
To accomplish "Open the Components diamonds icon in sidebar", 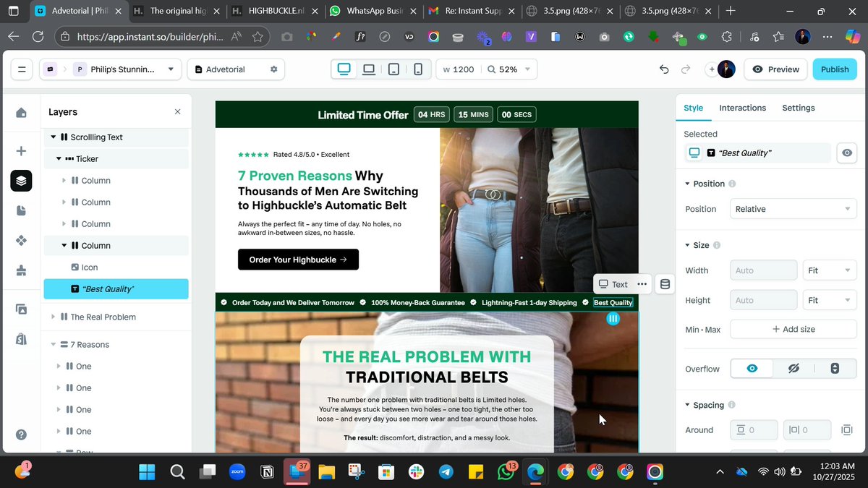I will pyautogui.click(x=21, y=240).
